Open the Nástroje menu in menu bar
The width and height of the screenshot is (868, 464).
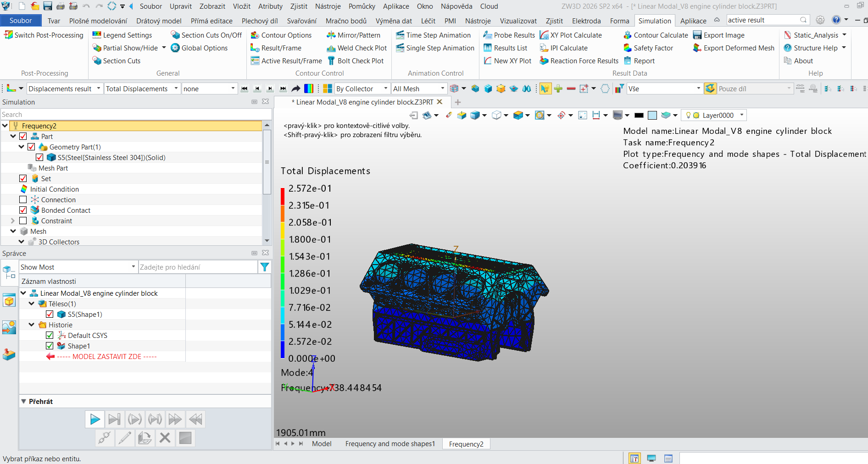[328, 6]
